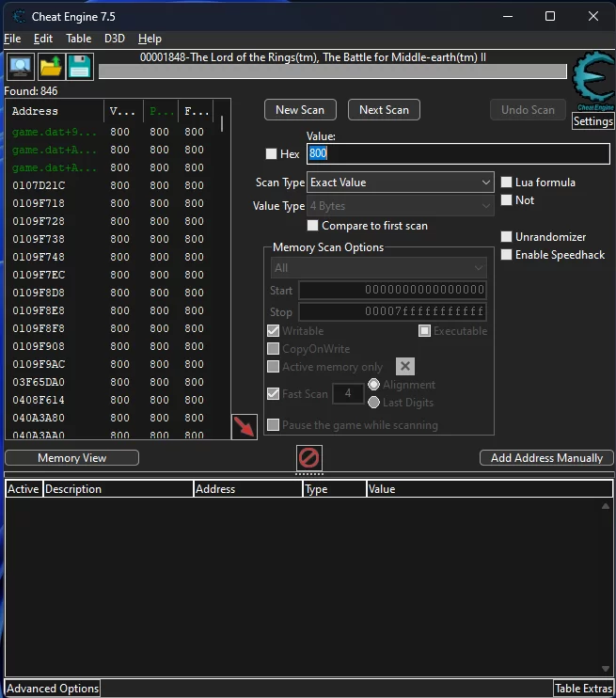
Task: Check Enable Speedhack
Action: (506, 255)
